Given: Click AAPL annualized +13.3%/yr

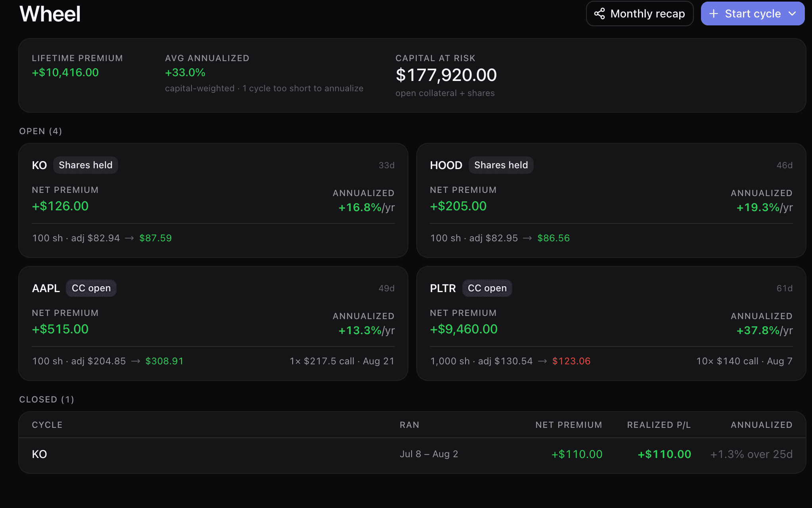Looking at the screenshot, I should (366, 331).
